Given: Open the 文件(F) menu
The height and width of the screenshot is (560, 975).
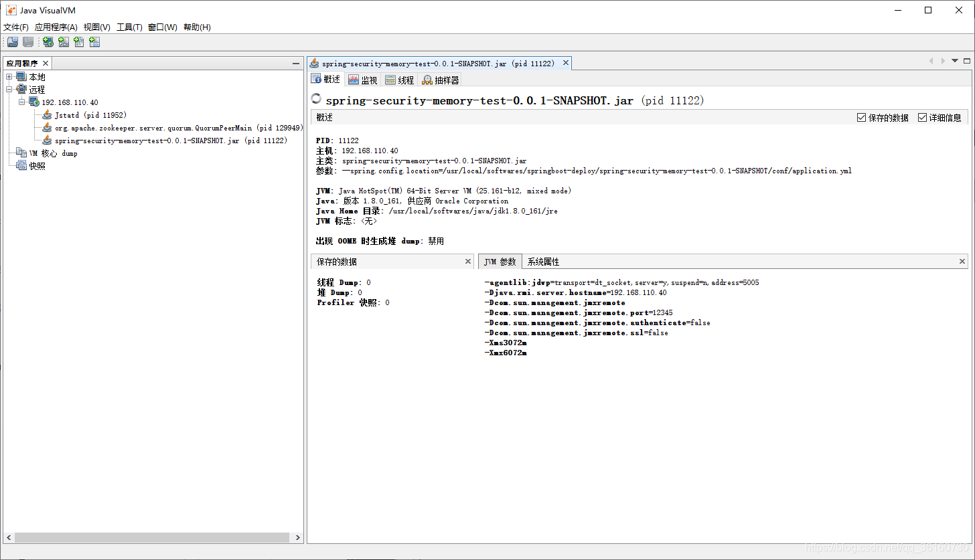Looking at the screenshot, I should [16, 27].
